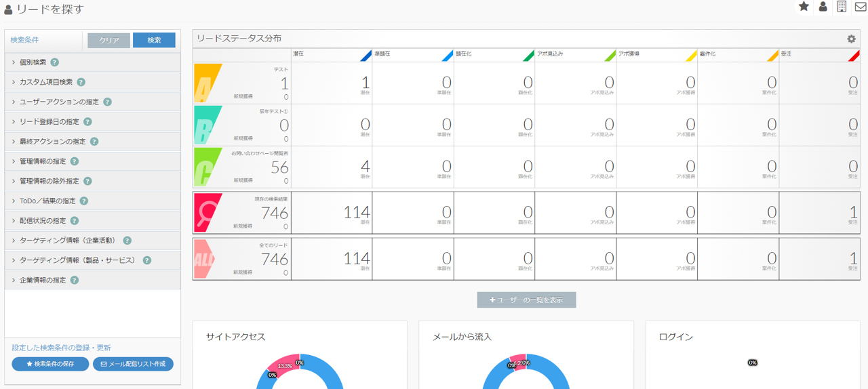The height and width of the screenshot is (389, 868).
Task: Open help icon beside 個別検索
Action: (55, 62)
